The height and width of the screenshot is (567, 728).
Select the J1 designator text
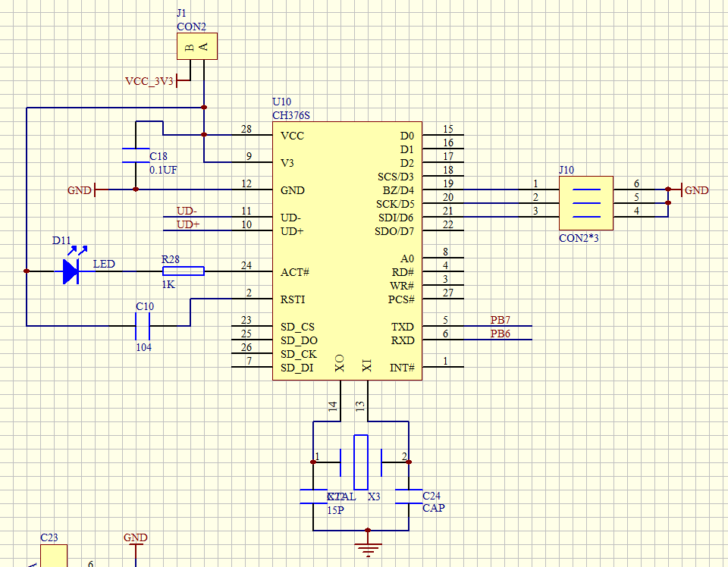(181, 13)
